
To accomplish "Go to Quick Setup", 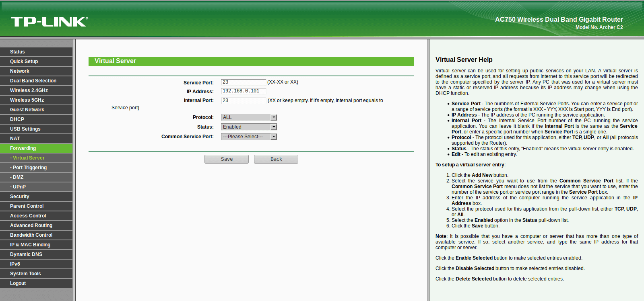I will point(36,61).
